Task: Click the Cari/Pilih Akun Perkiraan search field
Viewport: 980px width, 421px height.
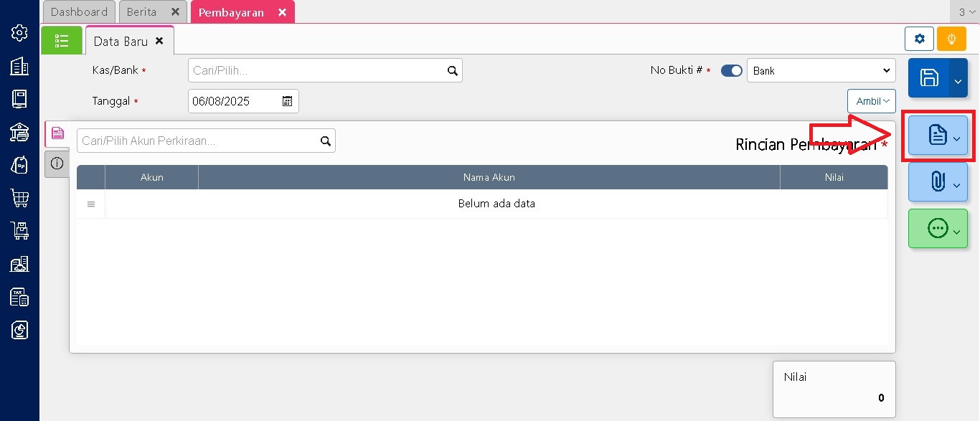Action: point(197,141)
